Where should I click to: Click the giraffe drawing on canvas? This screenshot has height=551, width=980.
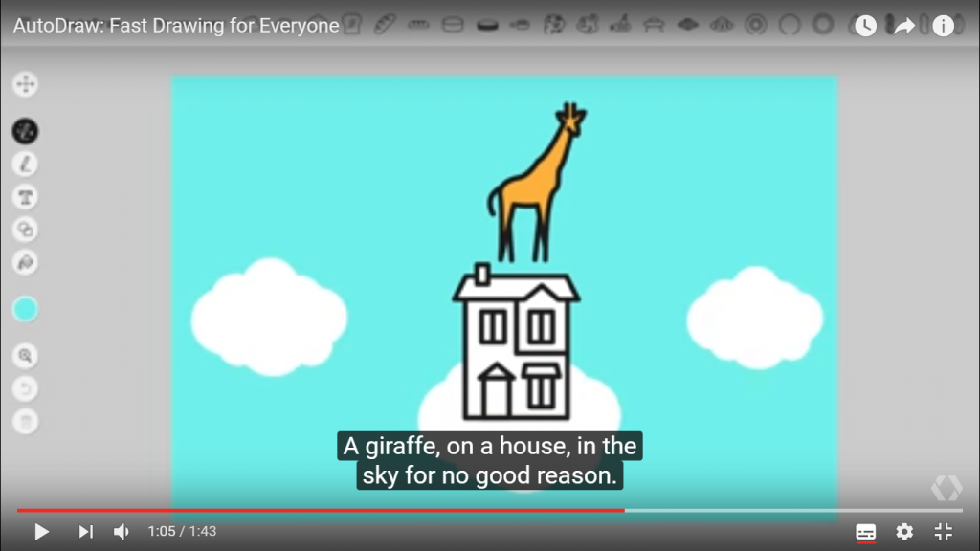click(538, 183)
